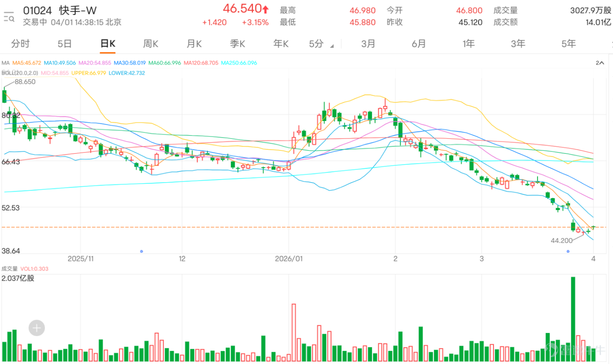Click the 44.200 low price marker
613x364 pixels.
click(562, 240)
